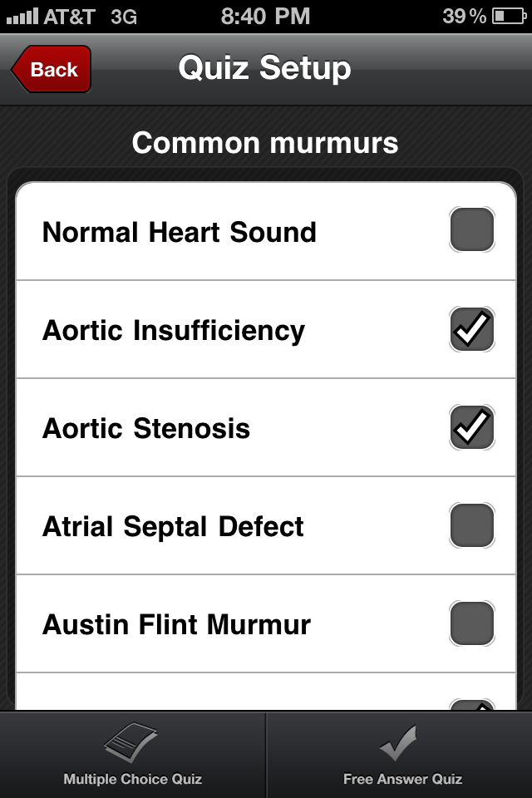Start a Free Answer Quiz
Screen dimensions: 532x798
click(x=401, y=756)
